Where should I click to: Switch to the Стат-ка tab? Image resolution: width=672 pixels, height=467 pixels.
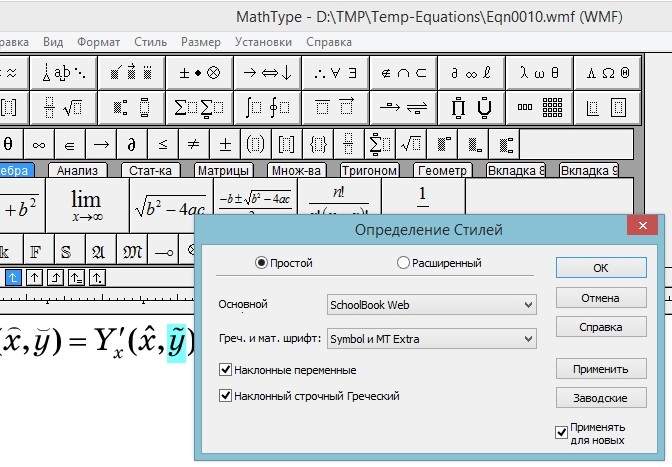(x=150, y=171)
